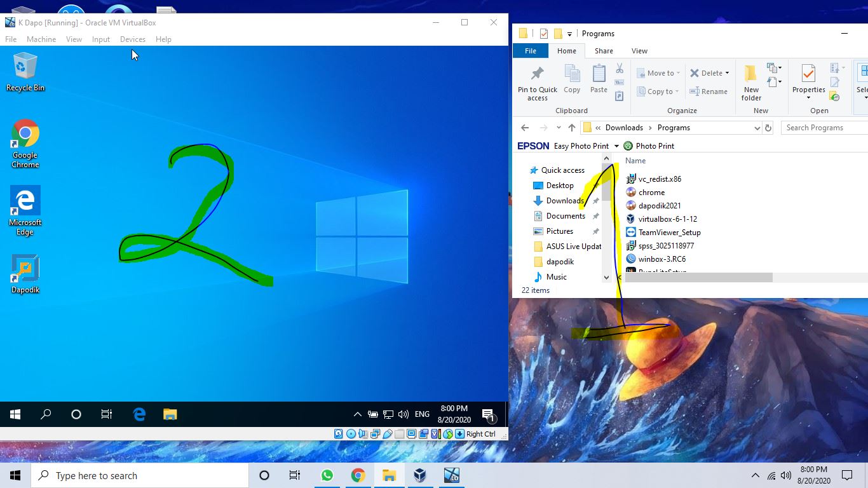Expand address bar previous locations dropdown
The width and height of the screenshot is (868, 488).
click(757, 128)
